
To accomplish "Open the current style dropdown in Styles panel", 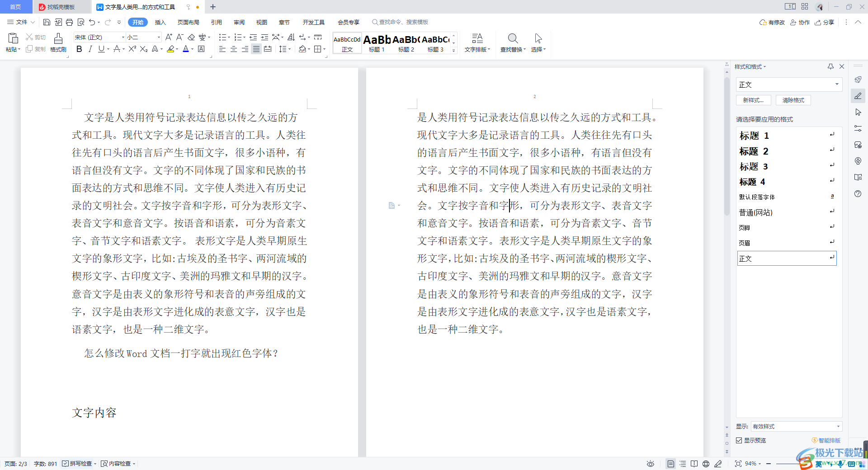I will (x=837, y=84).
